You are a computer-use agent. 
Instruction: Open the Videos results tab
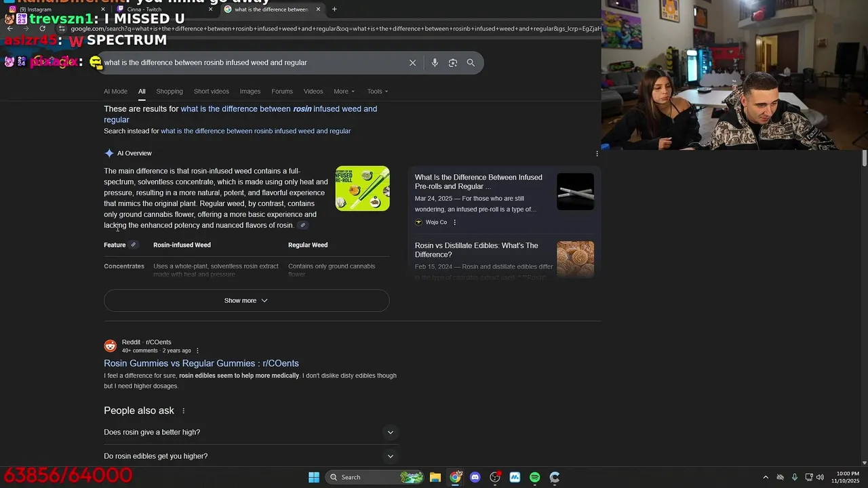(313, 91)
